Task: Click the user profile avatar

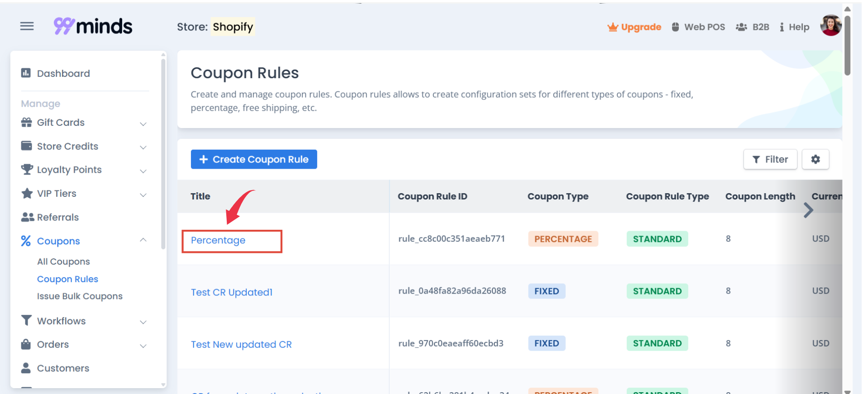Action: pyautogui.click(x=830, y=25)
